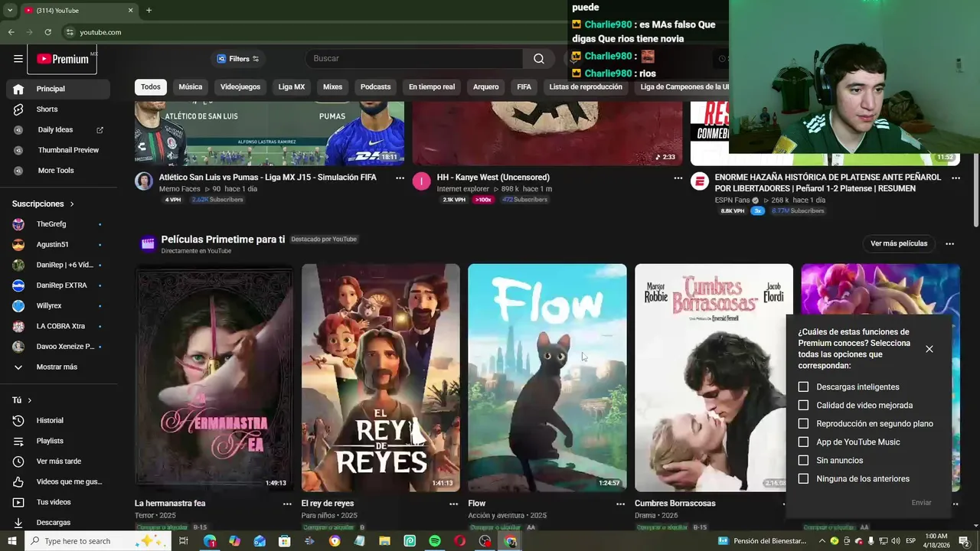Check App de YouTube Music option

pyautogui.click(x=803, y=442)
